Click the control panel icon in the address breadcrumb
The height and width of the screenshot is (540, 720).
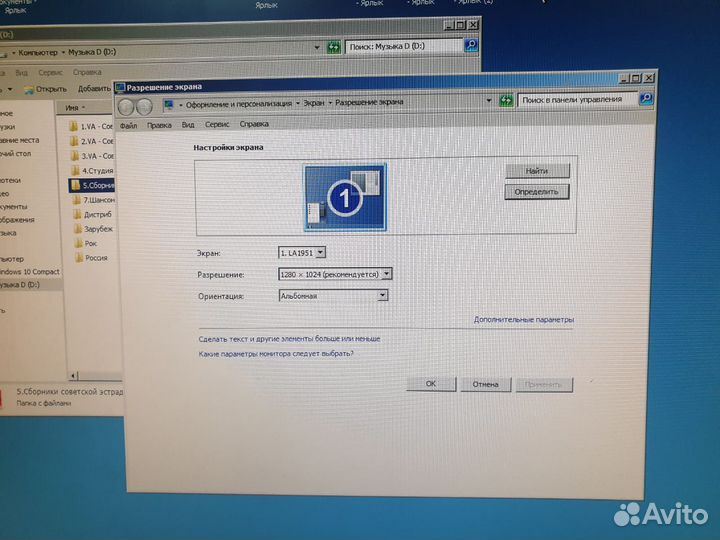168,104
